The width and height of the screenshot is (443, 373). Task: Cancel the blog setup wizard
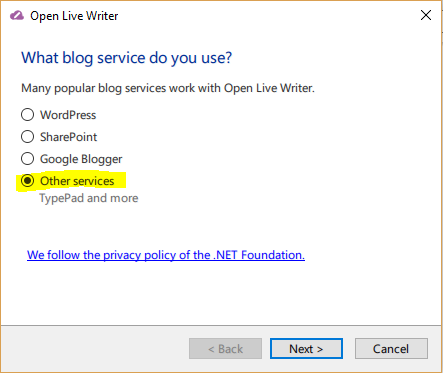tap(391, 349)
